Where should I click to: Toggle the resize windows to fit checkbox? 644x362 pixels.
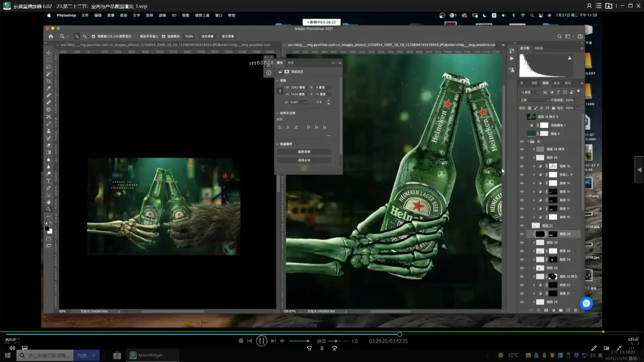[93, 36]
